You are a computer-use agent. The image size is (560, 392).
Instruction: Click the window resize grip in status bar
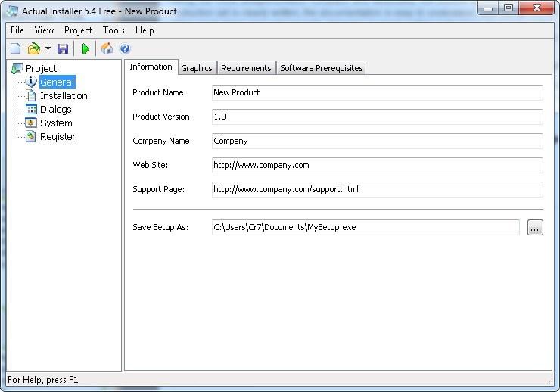tap(549, 381)
